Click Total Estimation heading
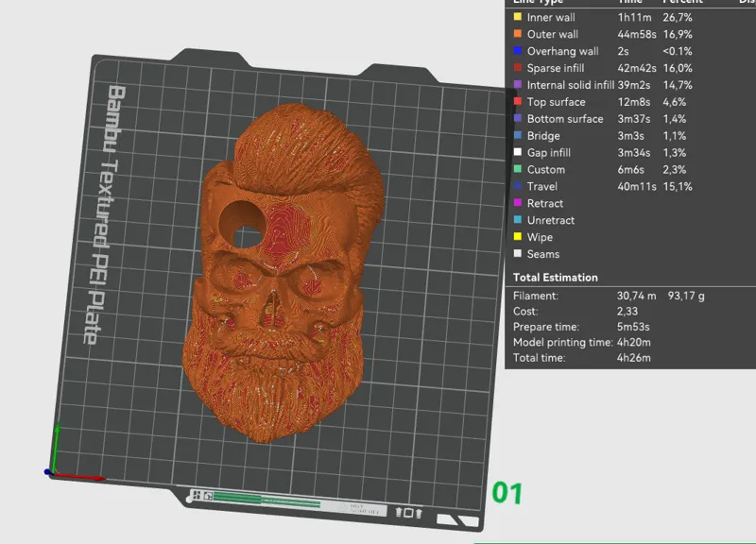Screen dimensions: 756x544 555,278
